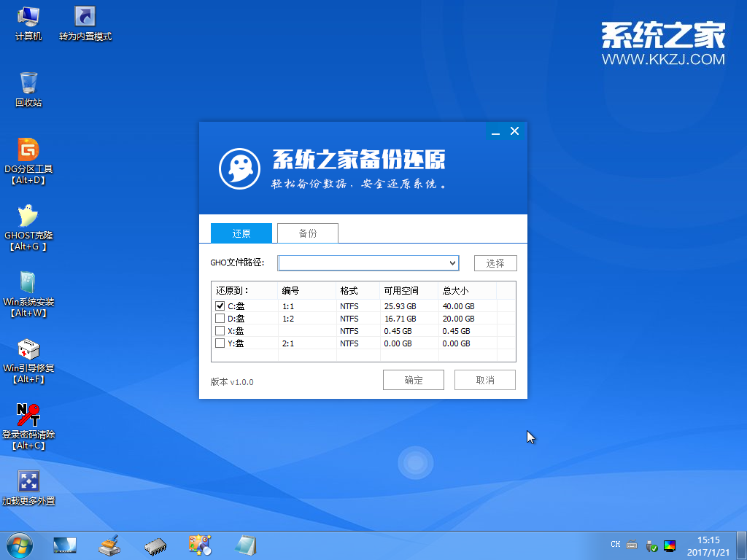This screenshot has width=747, height=560.
Task: Launch GHOST克隆 cloning tool
Action: click(28, 216)
